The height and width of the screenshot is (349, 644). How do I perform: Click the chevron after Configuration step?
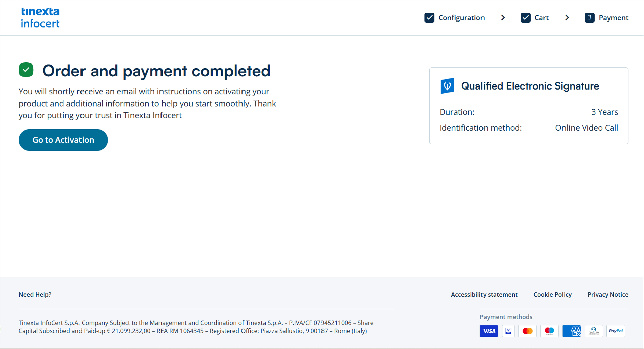(503, 18)
